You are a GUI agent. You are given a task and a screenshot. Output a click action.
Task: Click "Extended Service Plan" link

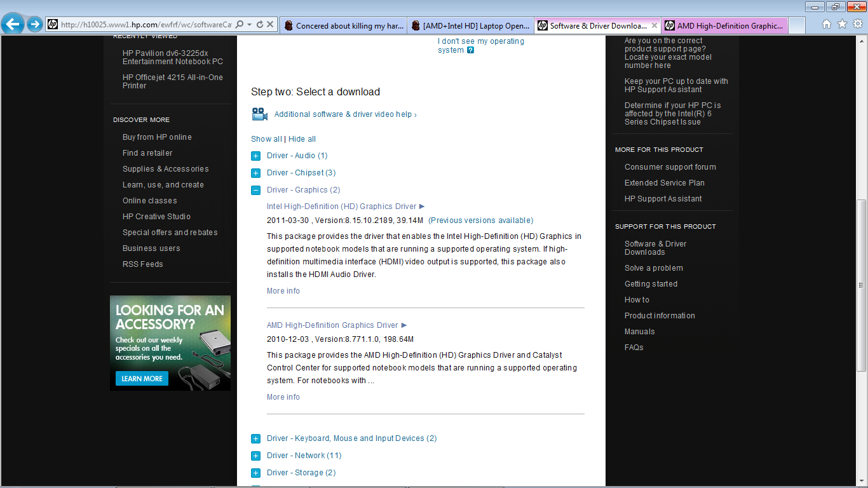click(665, 183)
